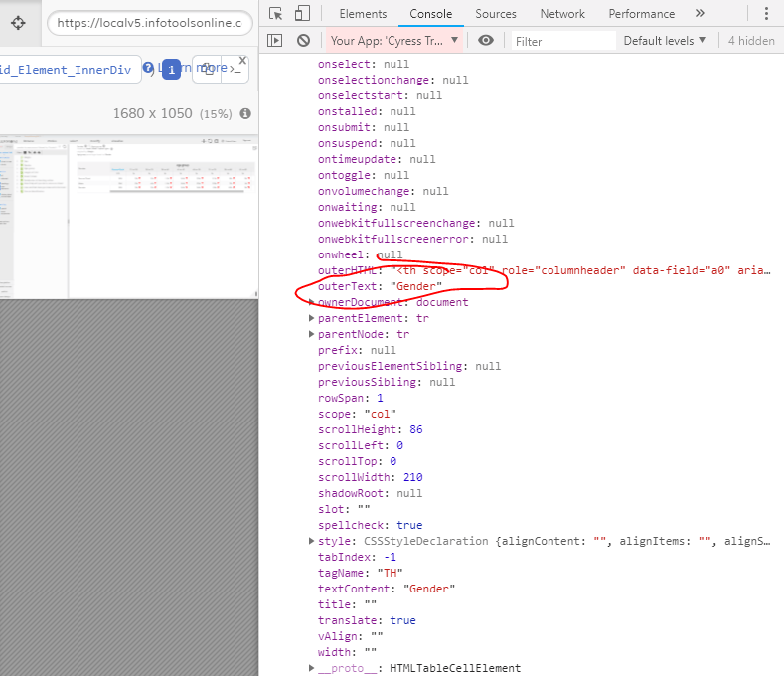Viewport: 784px width, 676px height.
Task: Clear the console output
Action: point(303,40)
